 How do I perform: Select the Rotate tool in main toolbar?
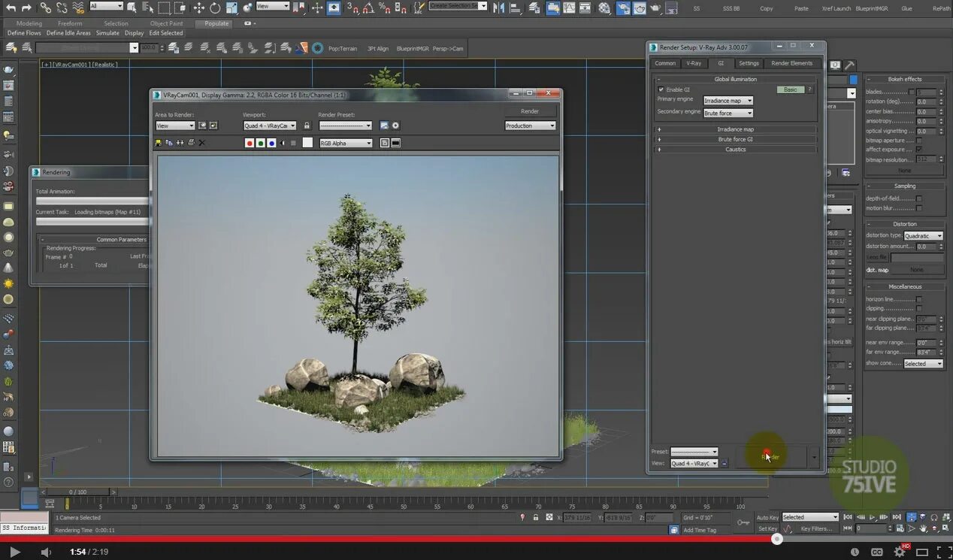(215, 8)
